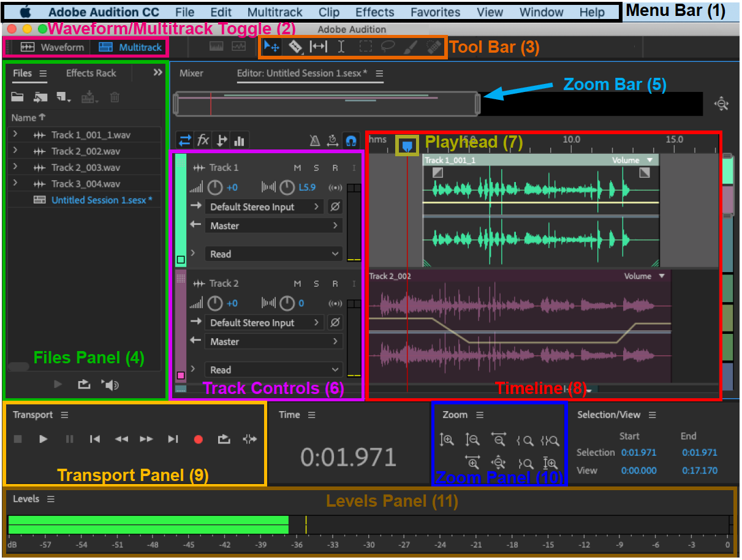Open the Apple menu
The width and height of the screenshot is (742, 560).
(25, 12)
